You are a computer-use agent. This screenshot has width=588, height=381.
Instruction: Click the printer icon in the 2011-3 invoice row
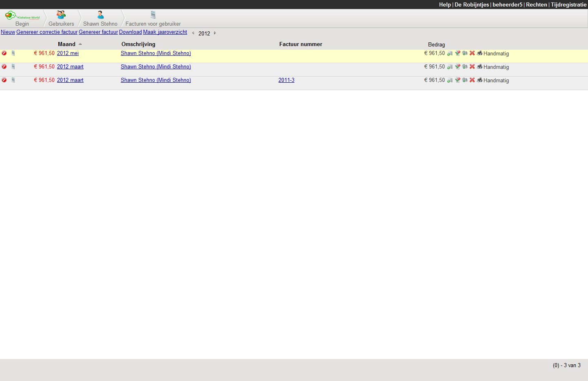point(480,80)
